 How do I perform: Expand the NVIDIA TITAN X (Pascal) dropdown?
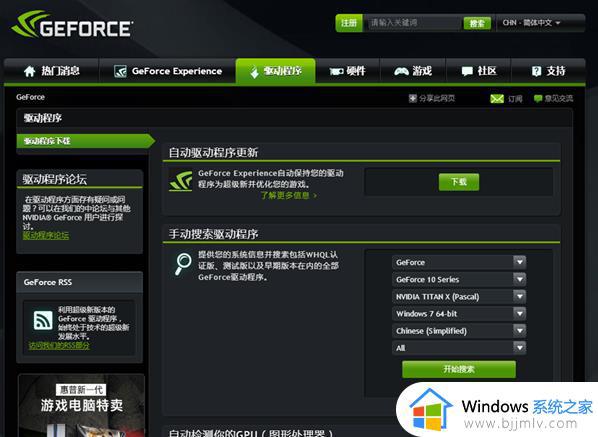[459, 297]
